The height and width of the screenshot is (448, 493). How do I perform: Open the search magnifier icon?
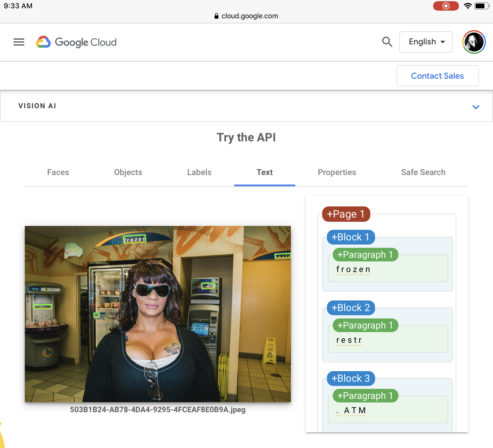[387, 42]
